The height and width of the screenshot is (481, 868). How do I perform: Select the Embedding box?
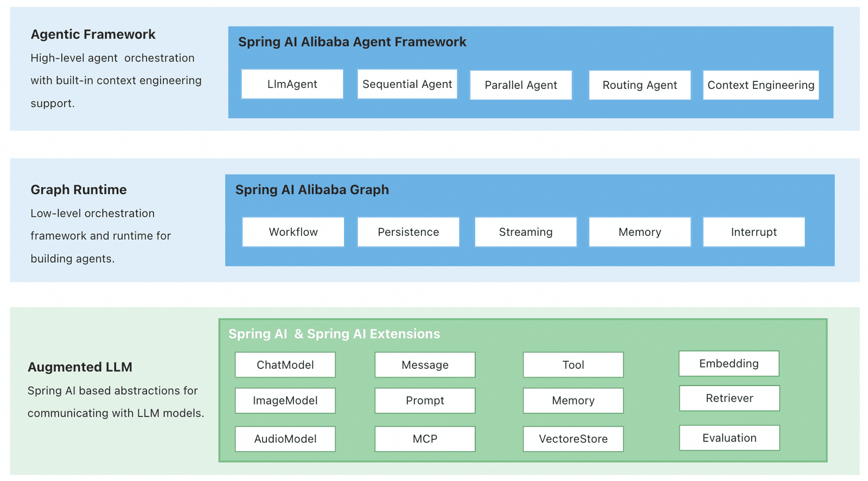point(729,363)
